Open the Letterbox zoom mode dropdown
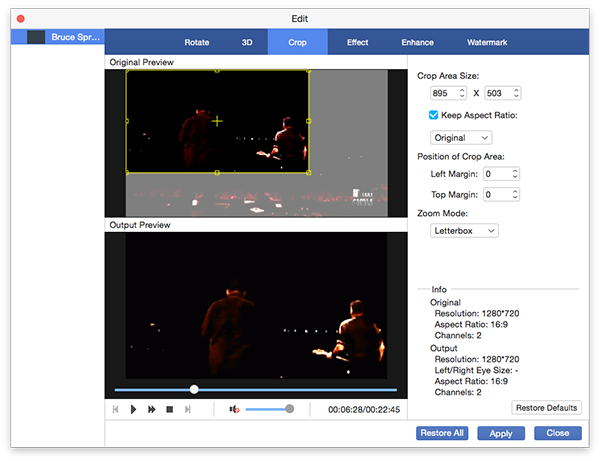Screen dimensions: 600x461 (464, 231)
